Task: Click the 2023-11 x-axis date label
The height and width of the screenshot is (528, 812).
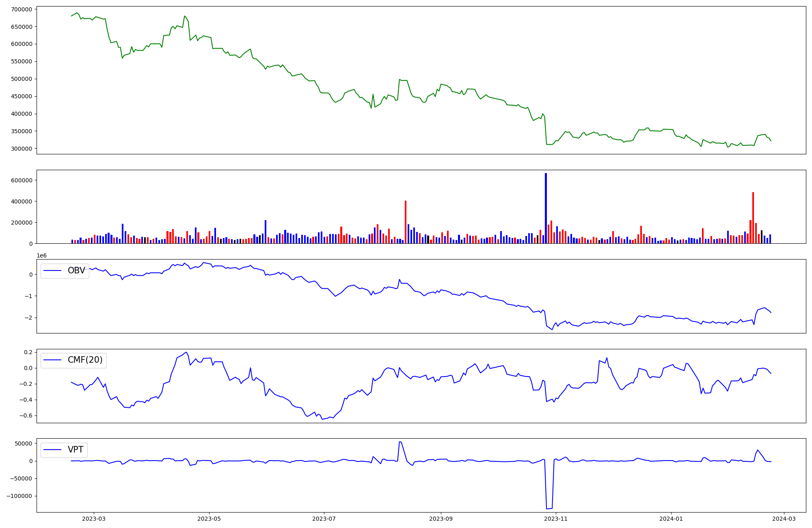Action: point(555,519)
